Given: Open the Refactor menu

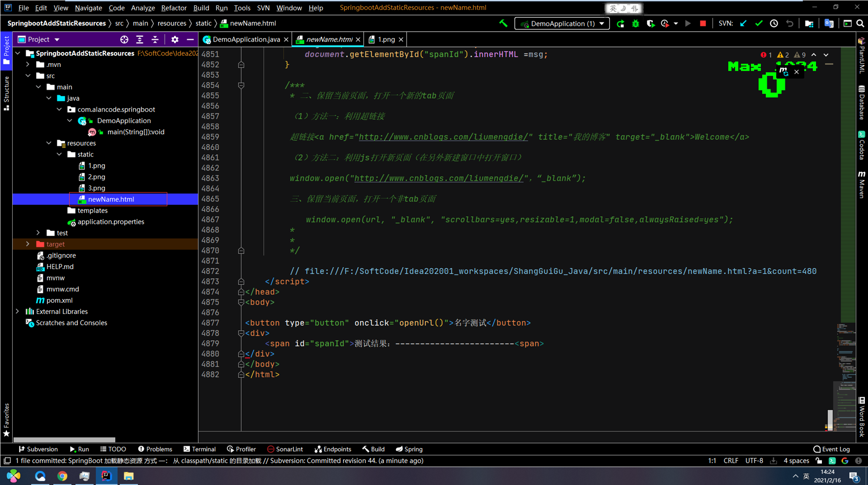Looking at the screenshot, I should pos(174,8).
